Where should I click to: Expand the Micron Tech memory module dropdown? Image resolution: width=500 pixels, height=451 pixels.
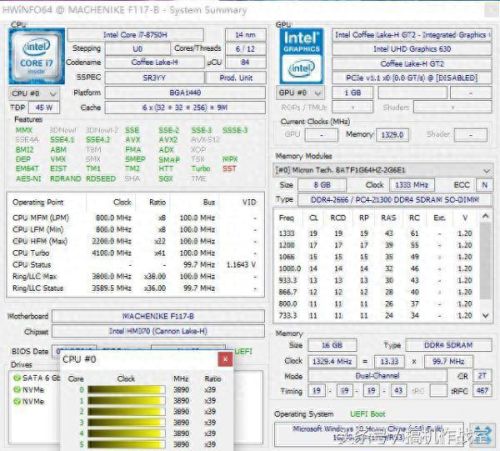click(x=383, y=170)
